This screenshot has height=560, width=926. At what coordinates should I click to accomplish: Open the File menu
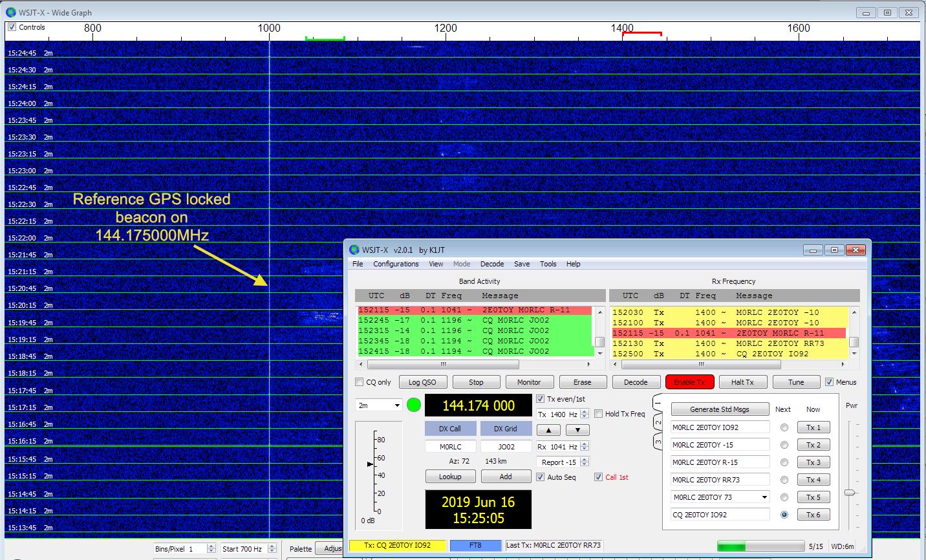pyautogui.click(x=358, y=264)
